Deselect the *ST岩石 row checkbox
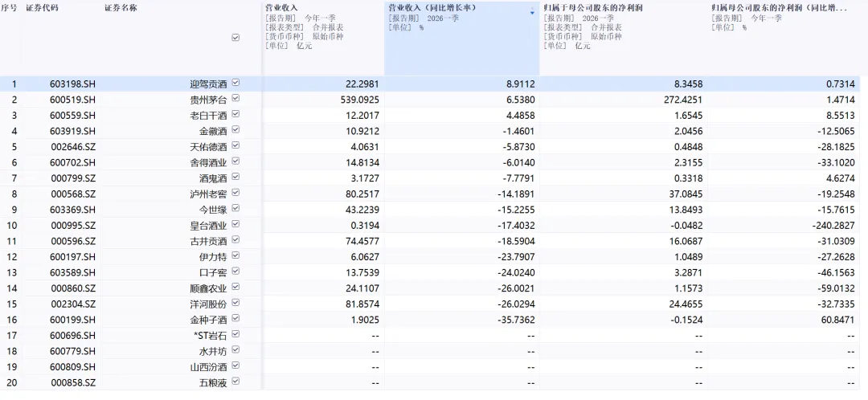 click(x=235, y=334)
